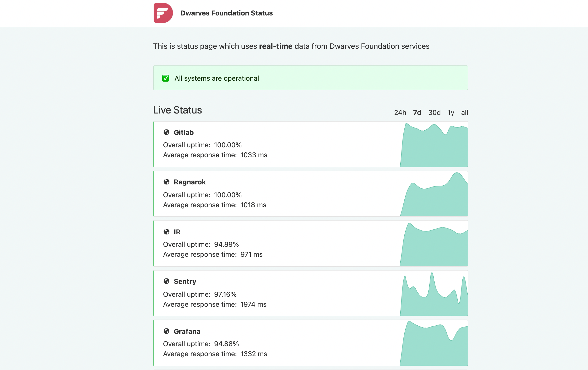Screen dimensions: 588x370
Task: Click Grafana's '1332 ms' response time value
Action: [x=254, y=354]
